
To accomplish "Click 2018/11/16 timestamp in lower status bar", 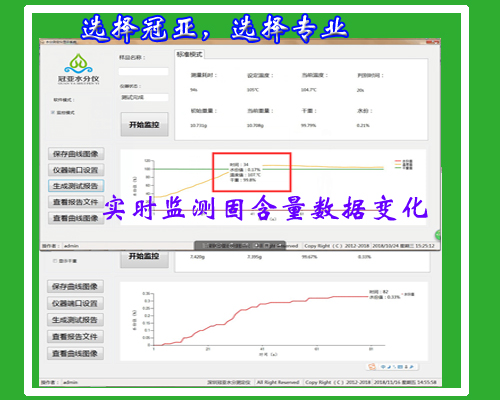I will (x=404, y=382).
